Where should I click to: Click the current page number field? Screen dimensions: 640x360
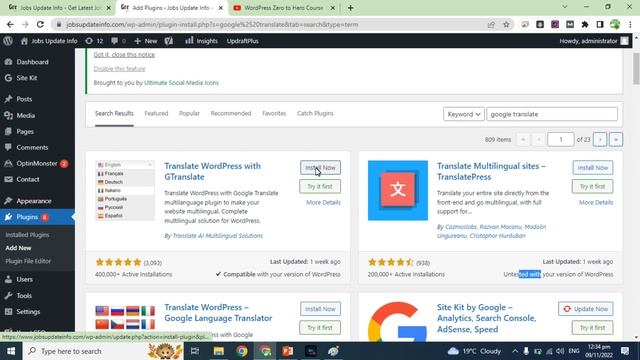560,140
